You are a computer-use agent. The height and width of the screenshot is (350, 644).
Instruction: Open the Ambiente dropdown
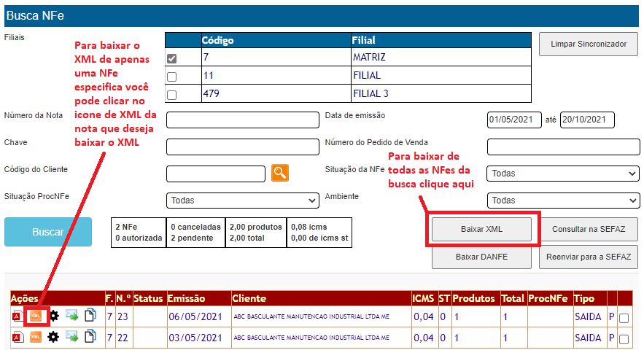pyautogui.click(x=562, y=201)
